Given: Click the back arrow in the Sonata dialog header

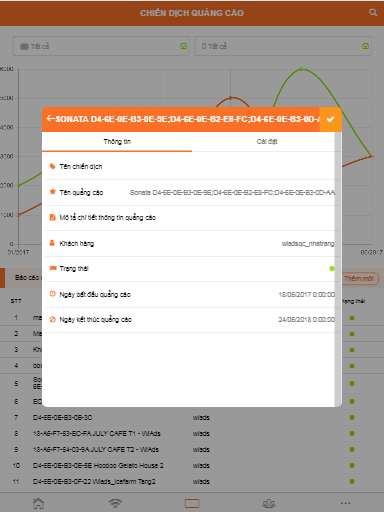Looking at the screenshot, I should tap(50, 119).
